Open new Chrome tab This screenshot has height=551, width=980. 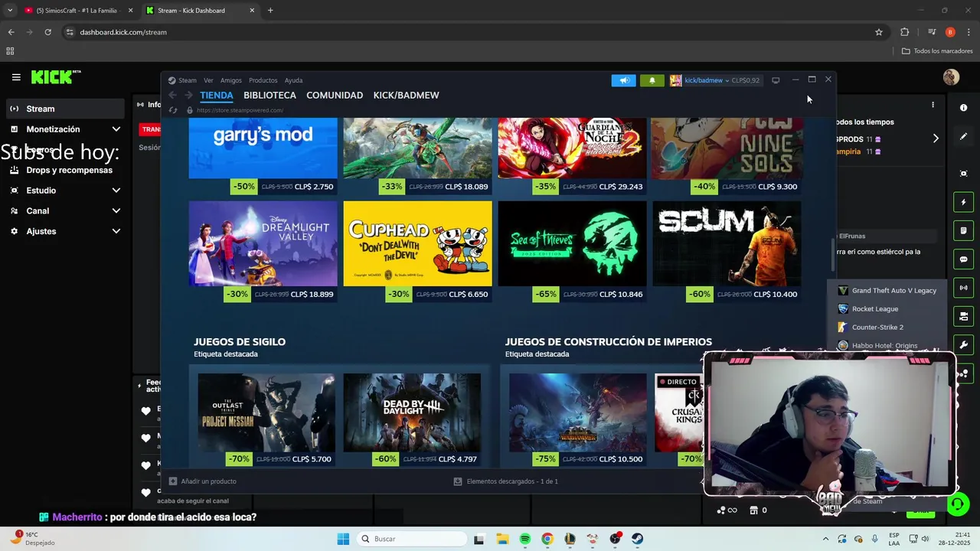pos(270,10)
